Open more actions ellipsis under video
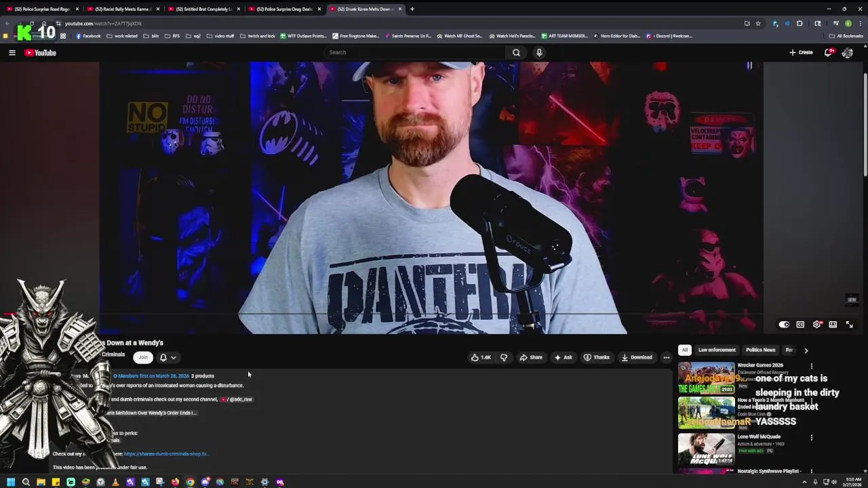 667,357
